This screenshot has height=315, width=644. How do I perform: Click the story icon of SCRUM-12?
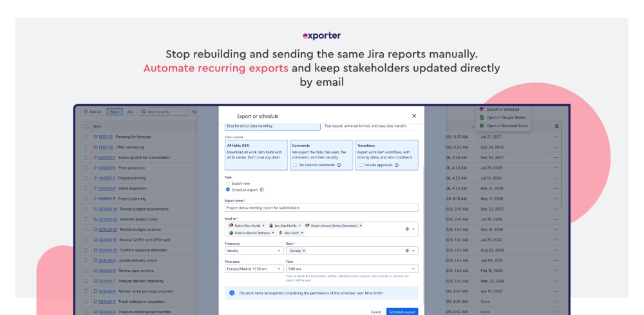pyautogui.click(x=95, y=229)
